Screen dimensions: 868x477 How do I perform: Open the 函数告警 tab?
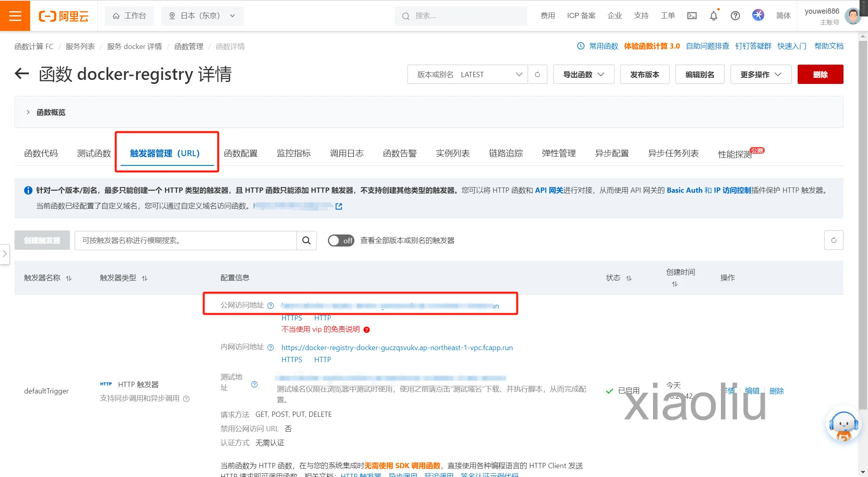tap(400, 153)
